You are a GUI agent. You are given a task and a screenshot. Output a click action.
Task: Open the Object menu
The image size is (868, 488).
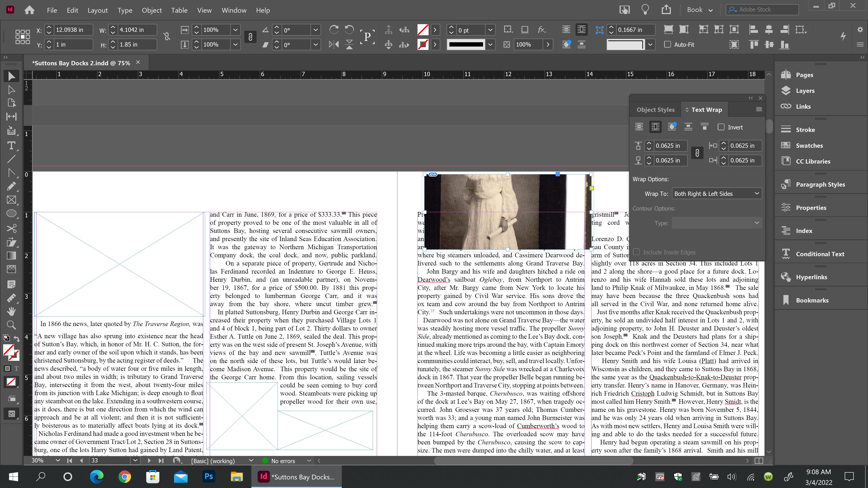point(152,10)
